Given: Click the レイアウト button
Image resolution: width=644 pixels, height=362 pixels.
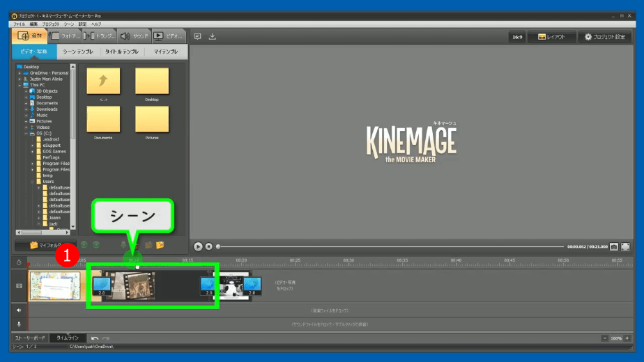Looking at the screenshot, I should coord(551,37).
